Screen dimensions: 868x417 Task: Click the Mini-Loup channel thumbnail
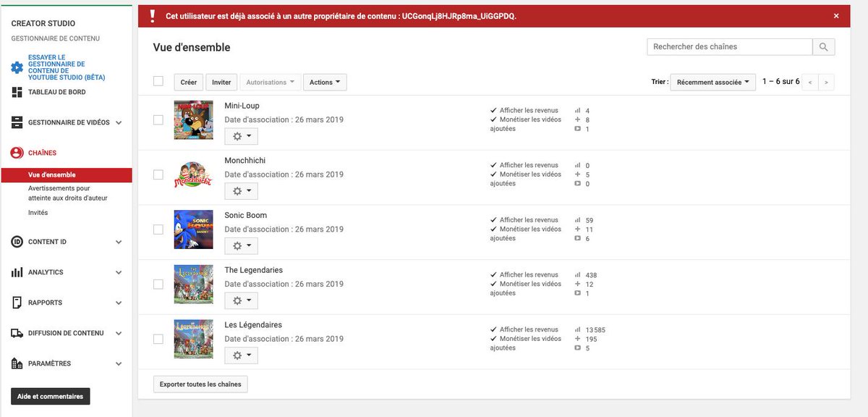[194, 120]
